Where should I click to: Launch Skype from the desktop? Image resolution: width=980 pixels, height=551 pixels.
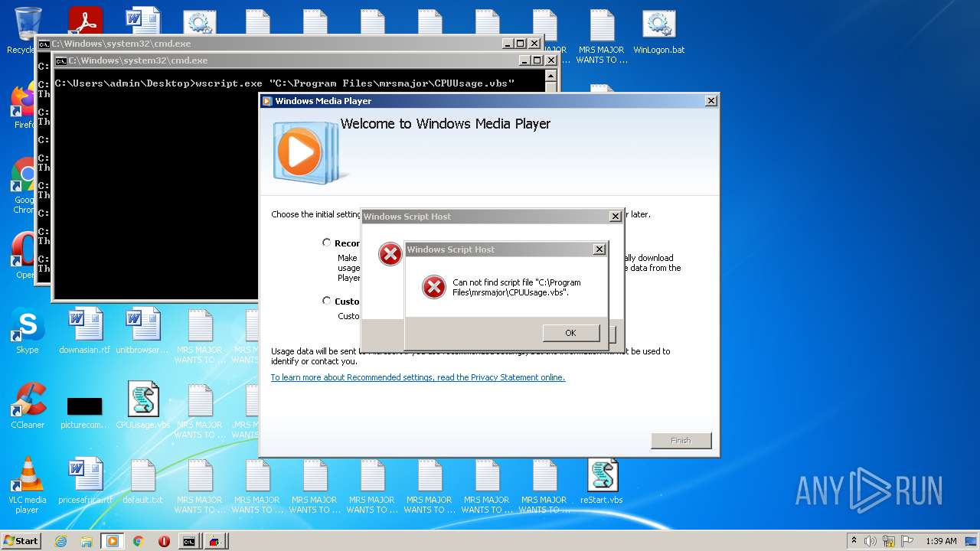[28, 331]
